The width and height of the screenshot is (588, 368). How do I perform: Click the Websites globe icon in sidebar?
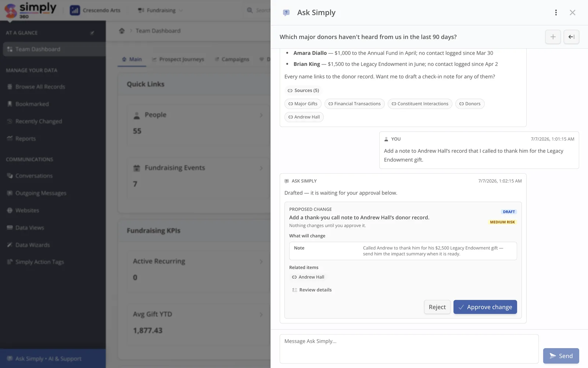[x=10, y=210]
